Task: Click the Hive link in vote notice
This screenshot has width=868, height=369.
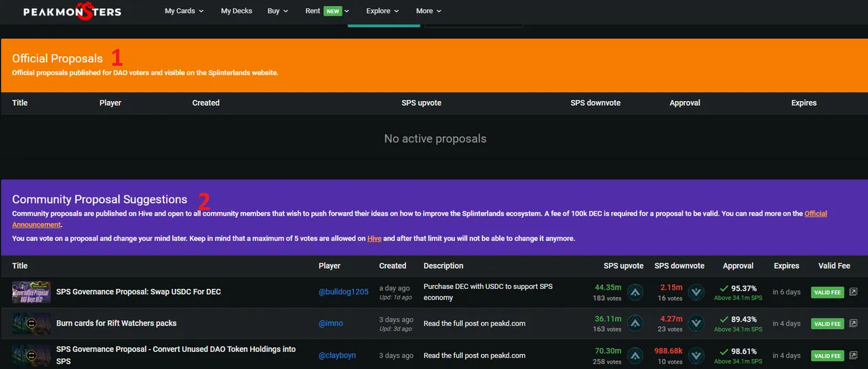Action: coord(374,239)
